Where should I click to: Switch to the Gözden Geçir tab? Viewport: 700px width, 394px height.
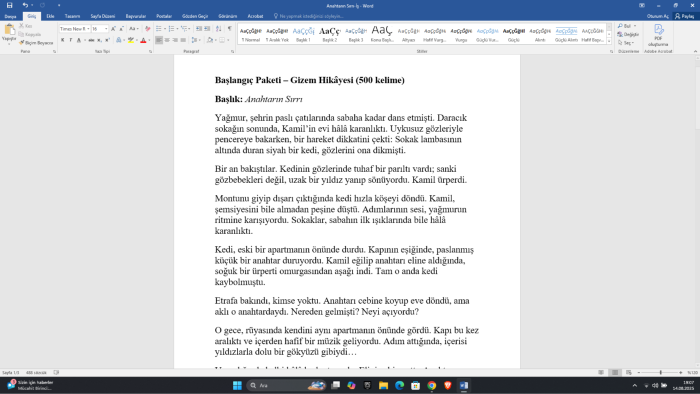[x=195, y=16]
